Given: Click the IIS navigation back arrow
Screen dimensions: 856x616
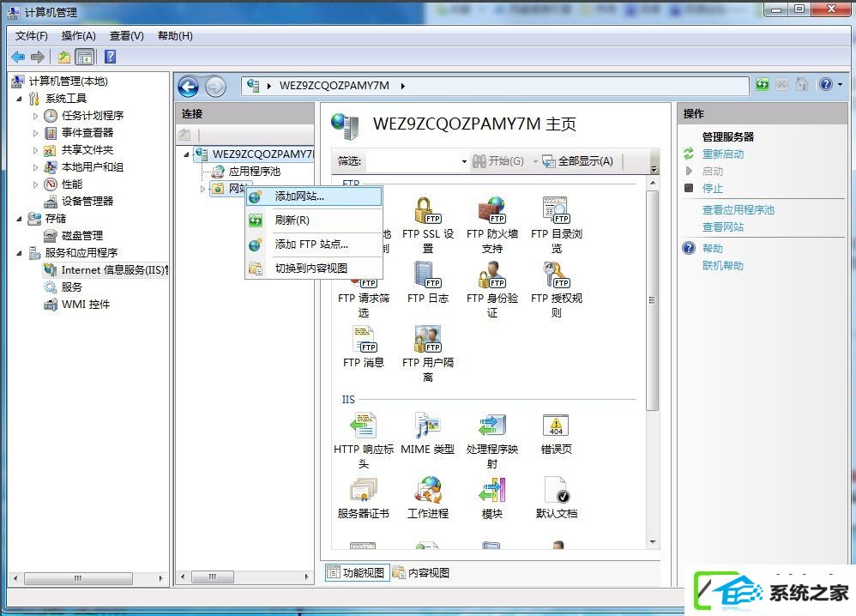Looking at the screenshot, I should tap(189, 87).
